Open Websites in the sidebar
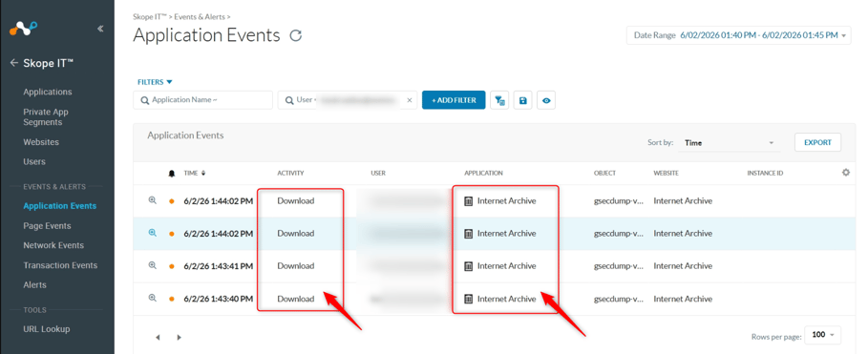 pos(41,142)
